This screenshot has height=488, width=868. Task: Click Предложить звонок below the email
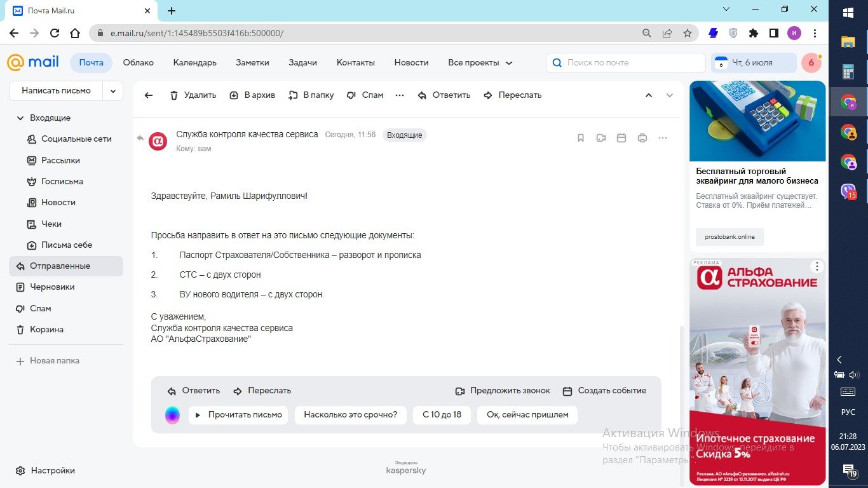[503, 391]
